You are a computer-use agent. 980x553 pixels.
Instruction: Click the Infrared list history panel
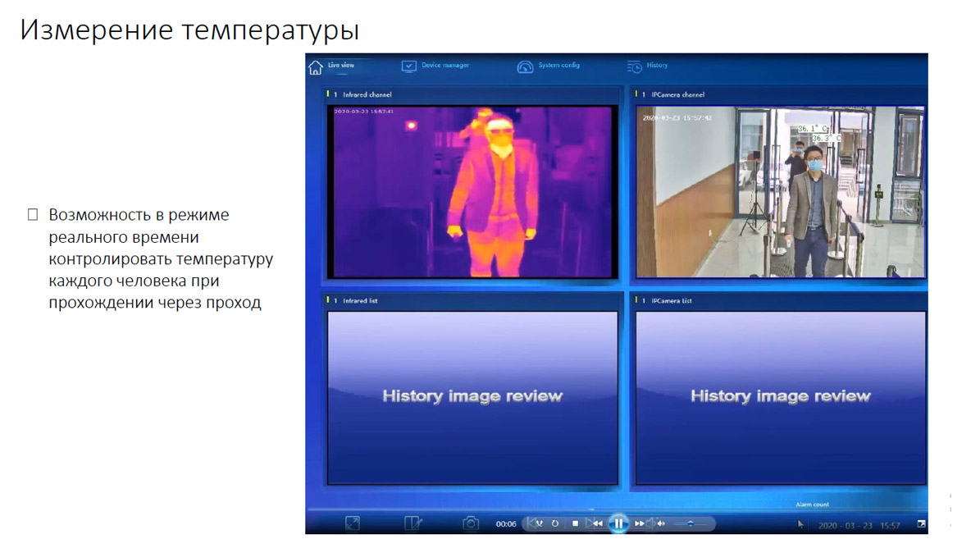pos(472,397)
